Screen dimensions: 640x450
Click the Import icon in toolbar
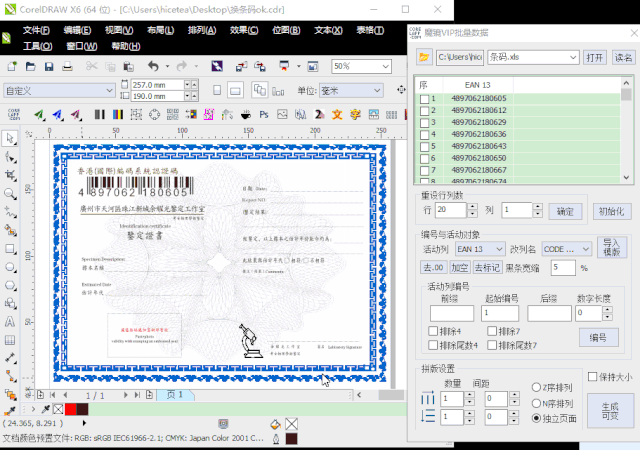(241, 66)
